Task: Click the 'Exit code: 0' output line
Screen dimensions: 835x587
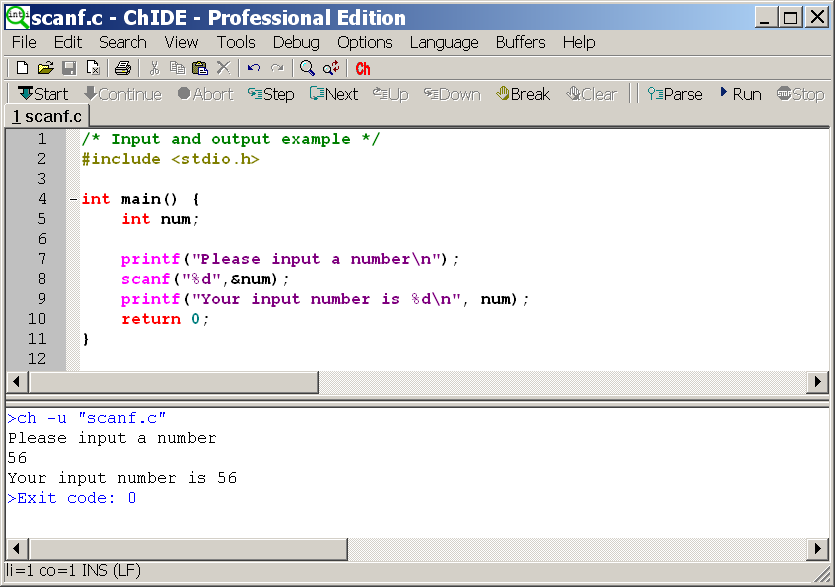Action: click(x=72, y=498)
